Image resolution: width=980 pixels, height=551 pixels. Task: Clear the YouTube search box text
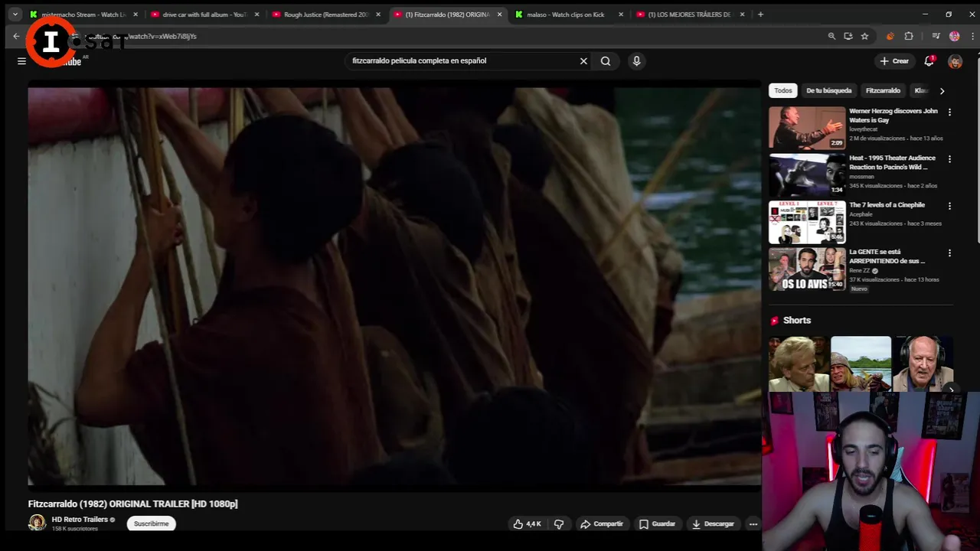click(x=583, y=61)
